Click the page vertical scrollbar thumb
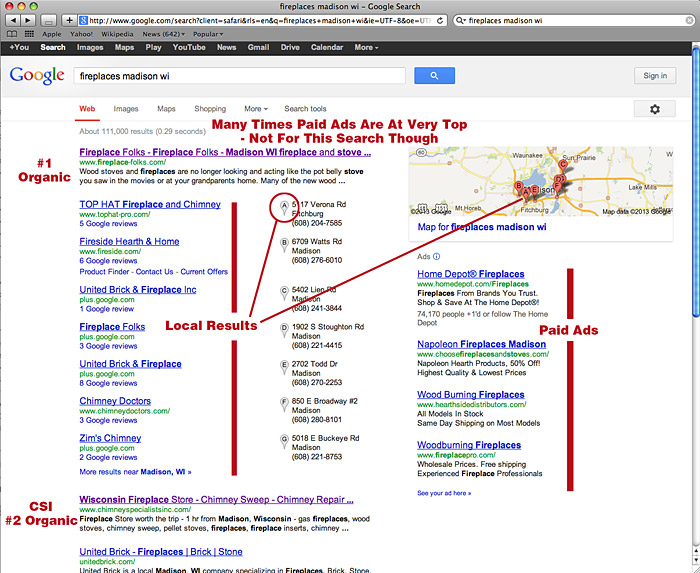Screen dimensions: 700x573 coord(696,180)
